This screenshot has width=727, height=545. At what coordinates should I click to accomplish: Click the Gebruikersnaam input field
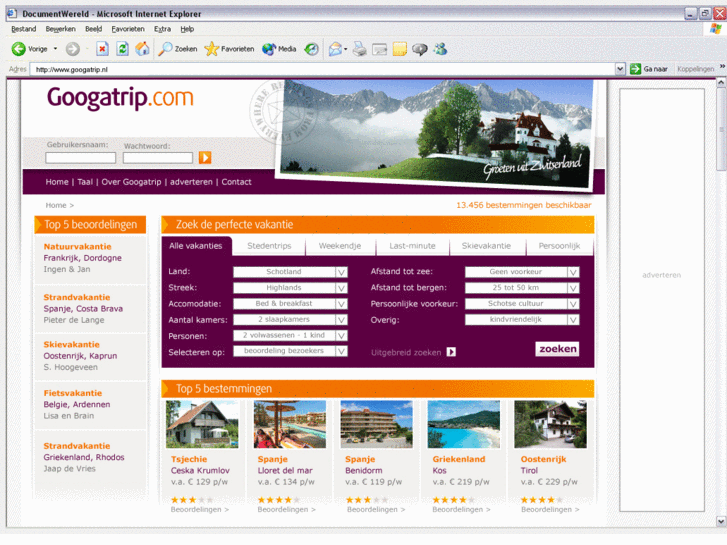coord(81,158)
